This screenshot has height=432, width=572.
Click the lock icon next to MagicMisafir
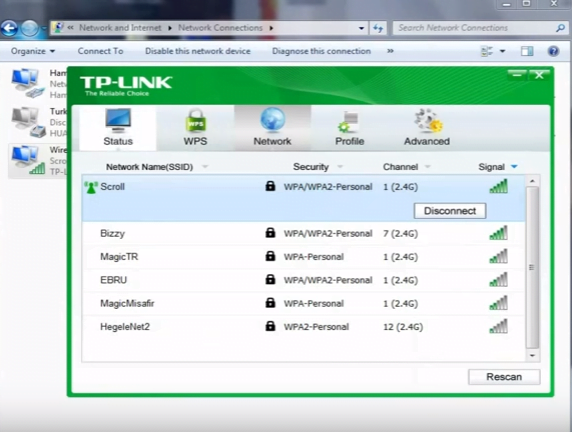click(270, 302)
